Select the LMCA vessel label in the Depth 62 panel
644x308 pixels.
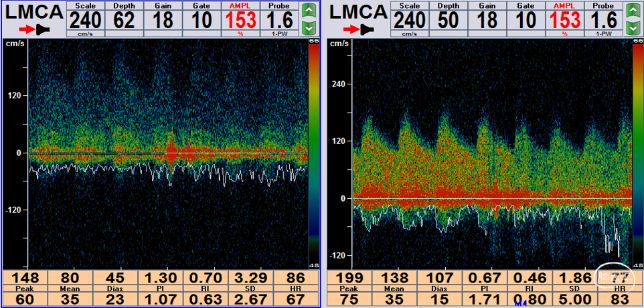pyautogui.click(x=35, y=12)
